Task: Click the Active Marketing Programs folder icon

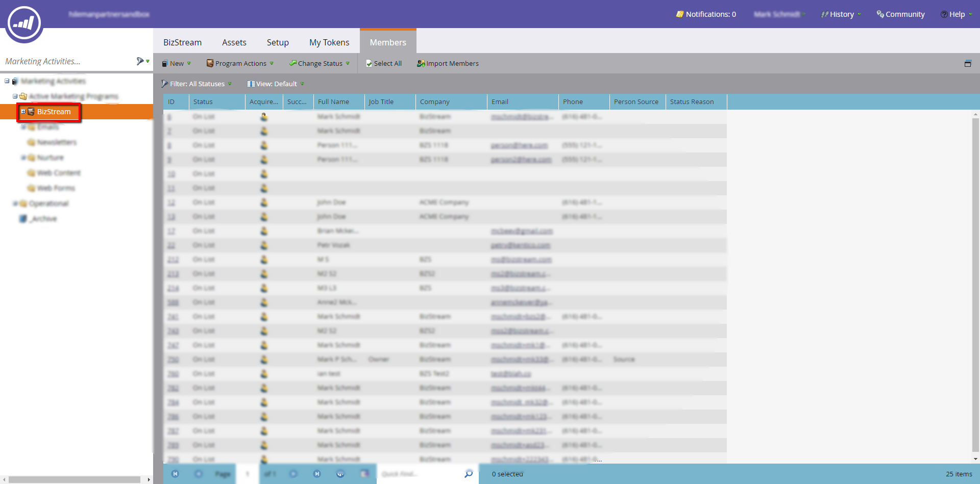Action: click(23, 96)
